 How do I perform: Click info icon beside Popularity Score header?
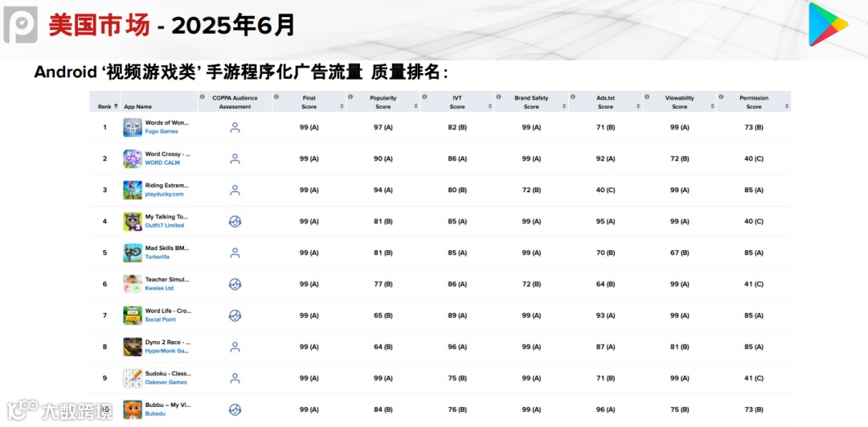pos(350,97)
